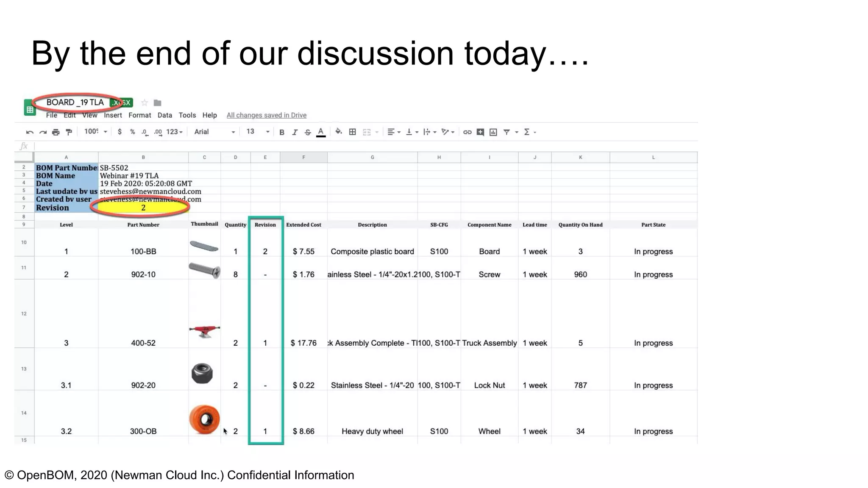Image resolution: width=868 pixels, height=488 pixels.
Task: Print the spreadsheet with printer icon
Action: [56, 132]
